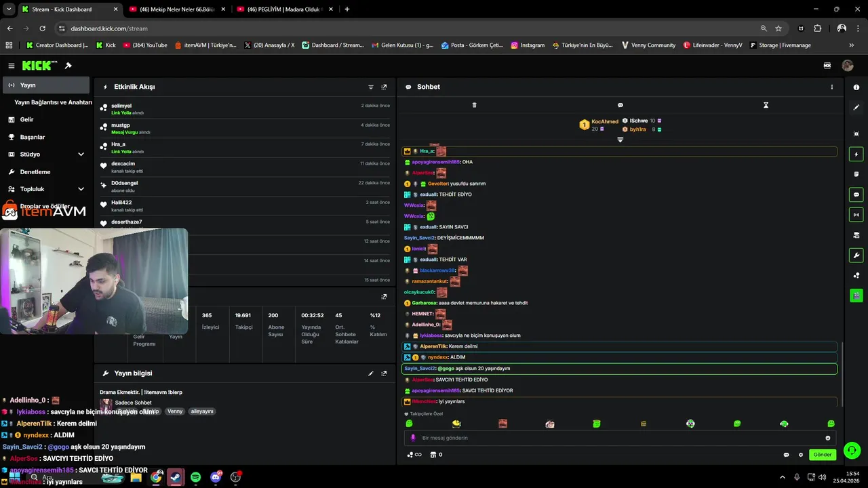Toggle the wrench moderation panel in right sidebar
The image size is (868, 488).
[x=856, y=256]
